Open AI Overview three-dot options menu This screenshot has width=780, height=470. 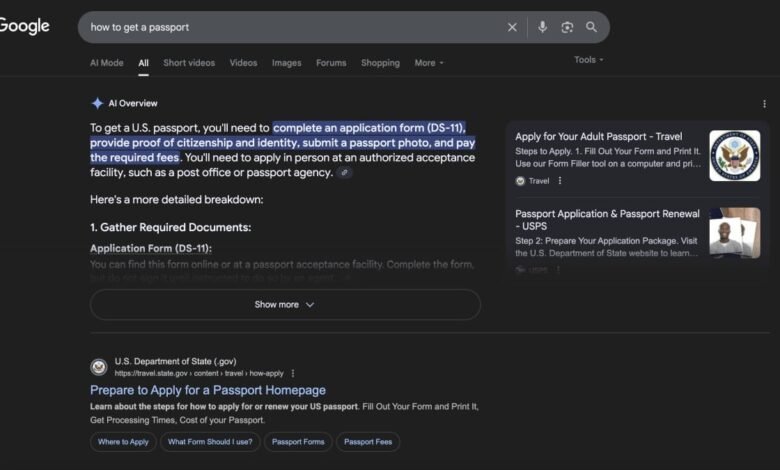(x=764, y=104)
